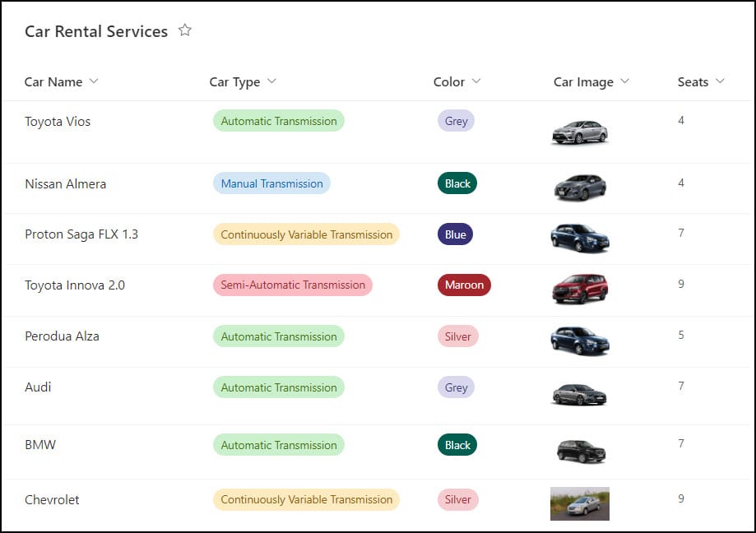Select the Perodua Alza car name

pos(62,336)
